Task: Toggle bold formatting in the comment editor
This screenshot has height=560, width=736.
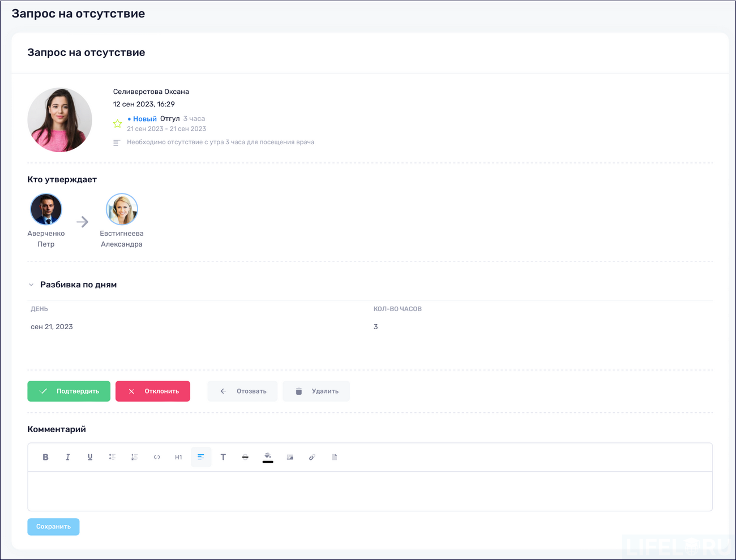Action: (x=45, y=457)
